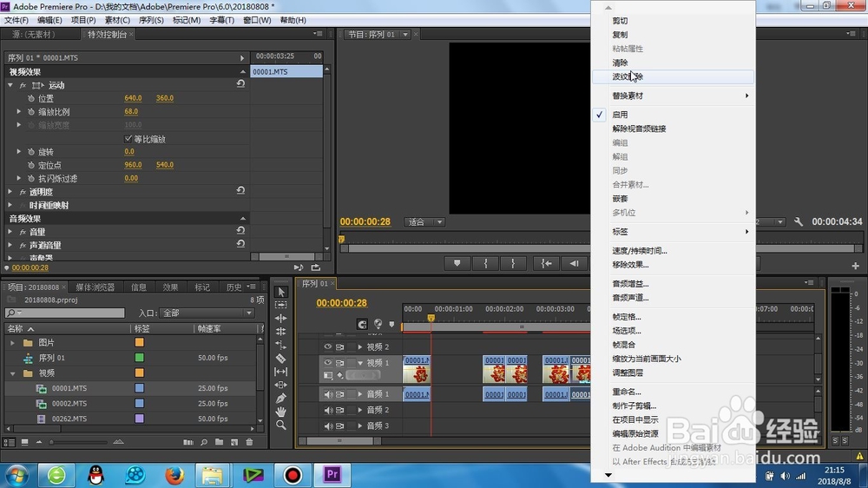
Task: Add marker in timeline header
Action: coord(392,324)
